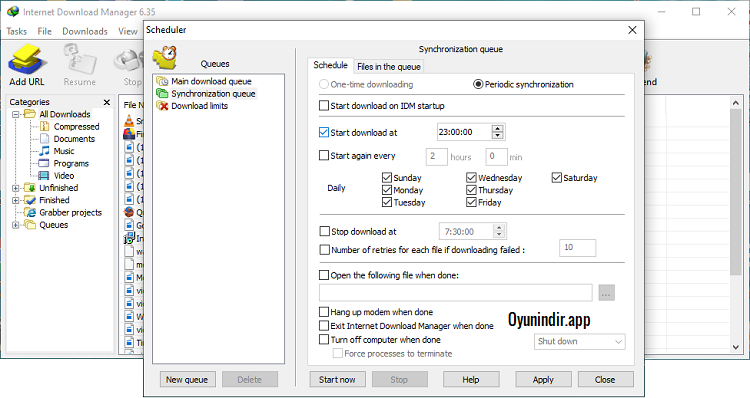Expand Unfinished tree node
Screen dimensions: 750x398
15,188
